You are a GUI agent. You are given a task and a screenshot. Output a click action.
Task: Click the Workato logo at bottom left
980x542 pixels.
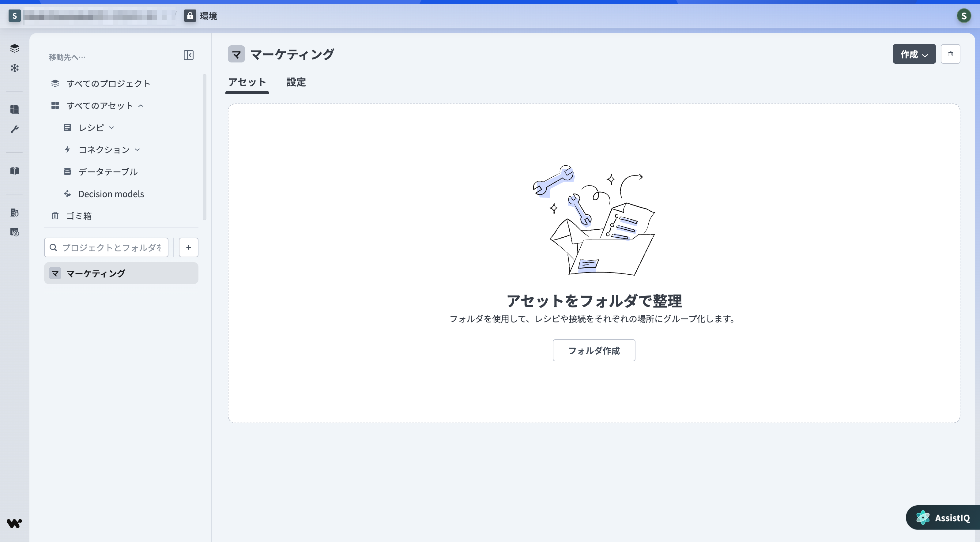coord(14,523)
